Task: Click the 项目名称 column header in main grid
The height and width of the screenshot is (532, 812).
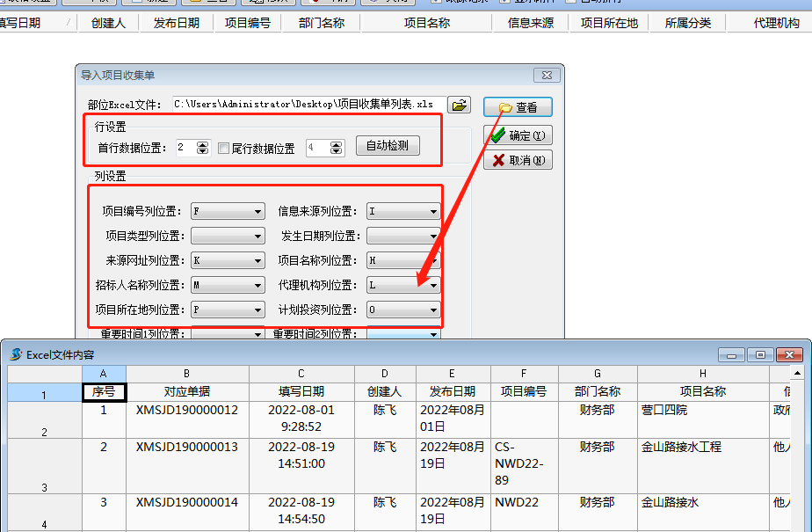Action: [427, 23]
